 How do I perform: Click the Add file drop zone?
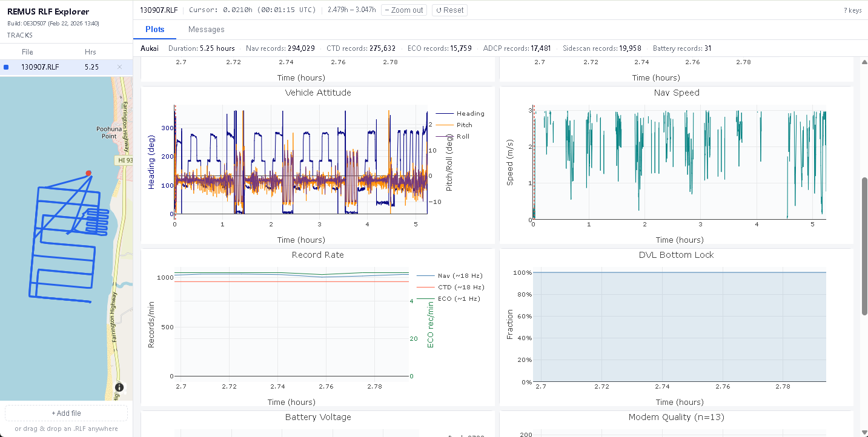pos(66,413)
